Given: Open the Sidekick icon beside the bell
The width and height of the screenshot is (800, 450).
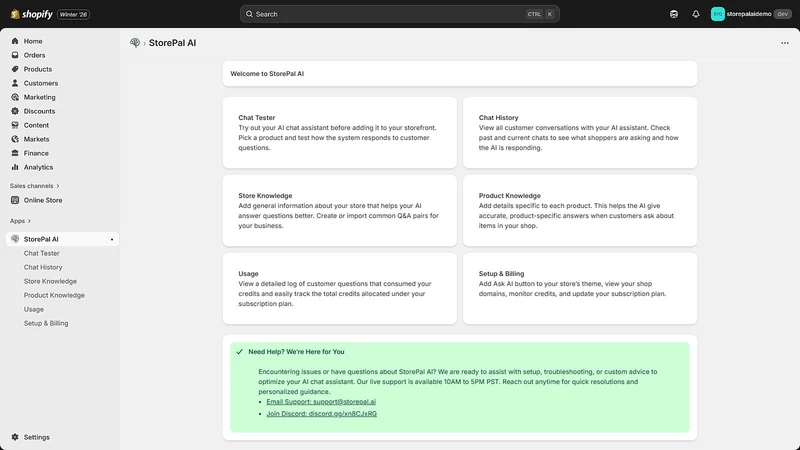Looking at the screenshot, I should [673, 14].
